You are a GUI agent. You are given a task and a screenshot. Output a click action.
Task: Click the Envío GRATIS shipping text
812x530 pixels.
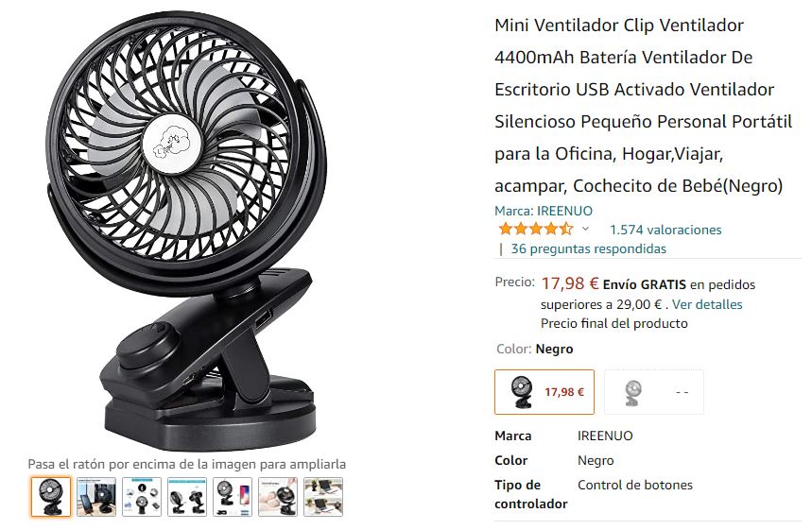click(645, 284)
